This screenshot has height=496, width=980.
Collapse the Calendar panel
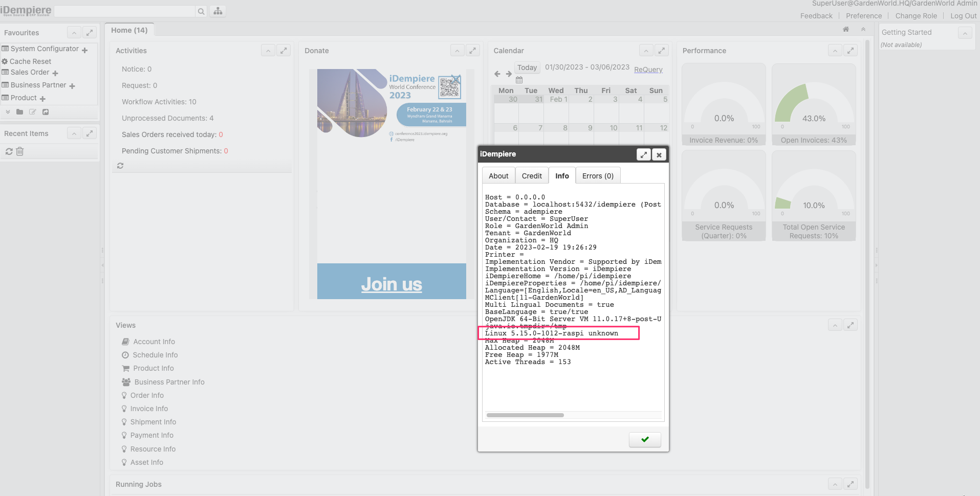click(646, 50)
